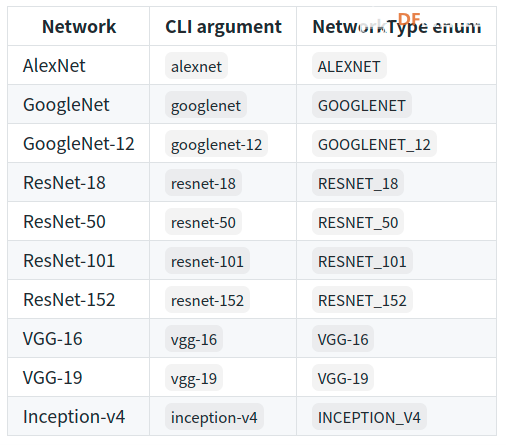This screenshot has height=445, width=506.
Task: Select the RESNET_50 enum value
Action: [x=358, y=222]
